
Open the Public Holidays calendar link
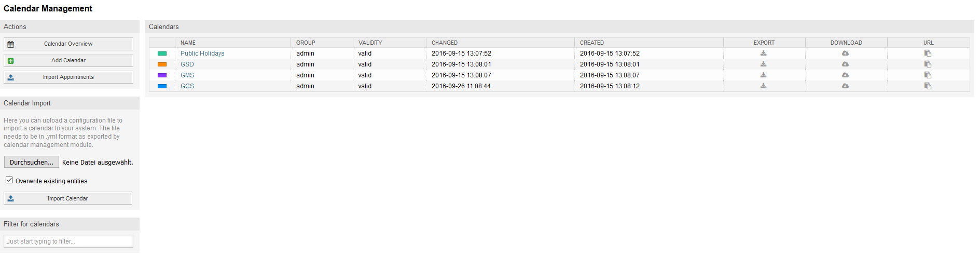(202, 53)
